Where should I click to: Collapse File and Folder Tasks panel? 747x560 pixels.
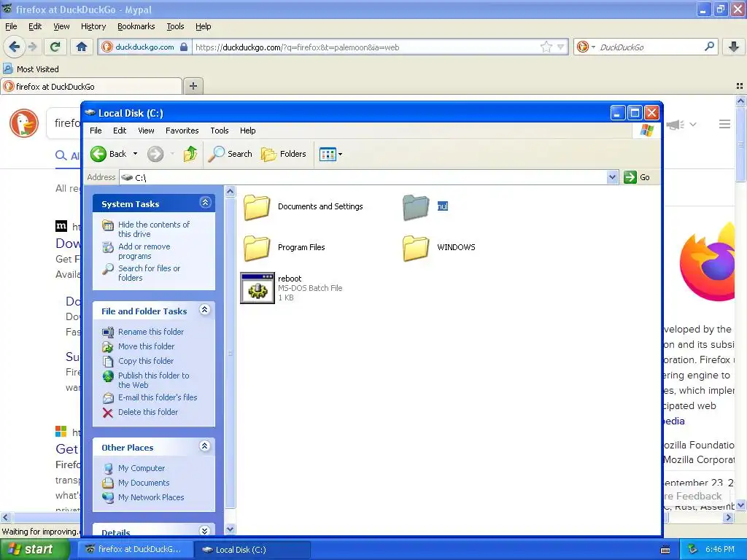tap(205, 310)
